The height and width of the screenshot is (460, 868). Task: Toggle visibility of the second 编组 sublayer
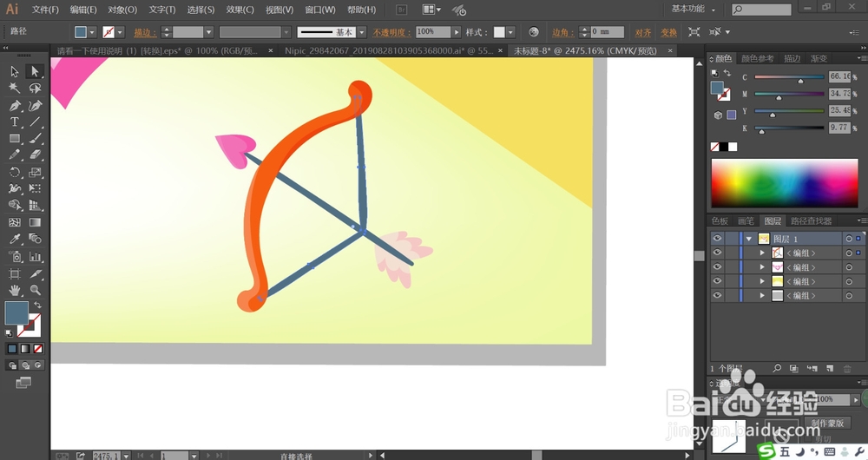717,266
